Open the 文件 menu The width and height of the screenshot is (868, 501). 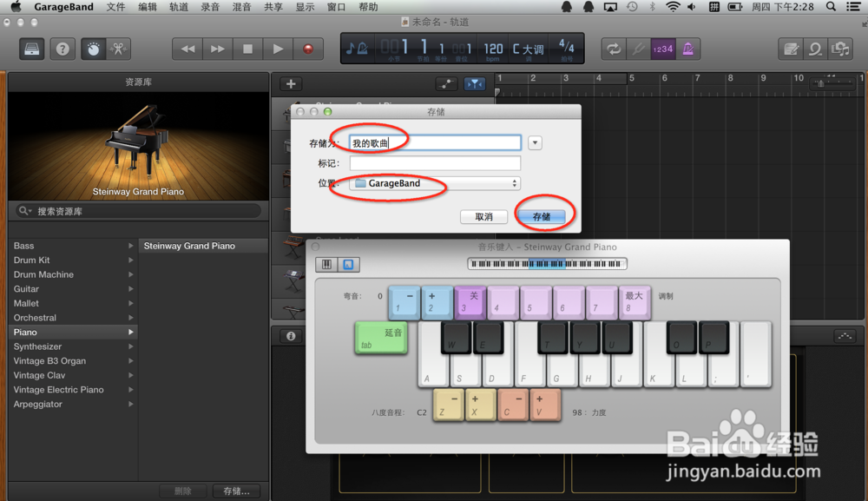[115, 7]
